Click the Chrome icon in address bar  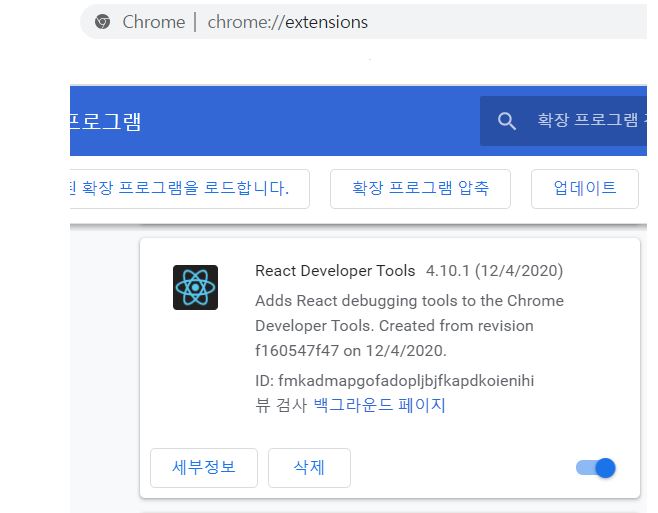click(102, 21)
